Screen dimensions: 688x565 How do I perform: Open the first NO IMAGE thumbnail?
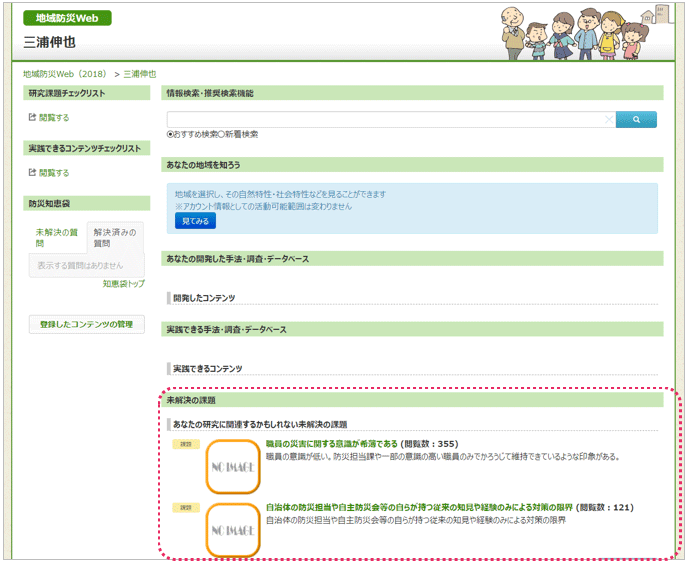233,465
